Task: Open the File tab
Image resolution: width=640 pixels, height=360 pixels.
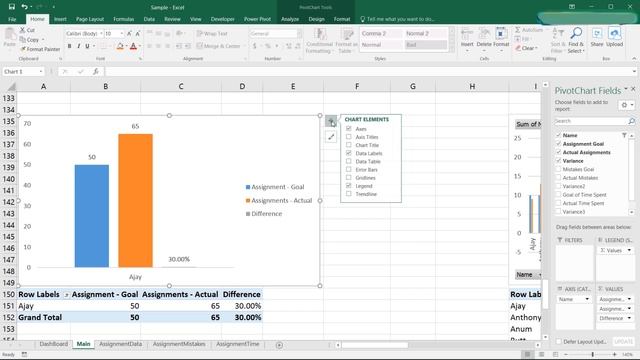Action: (x=12, y=19)
